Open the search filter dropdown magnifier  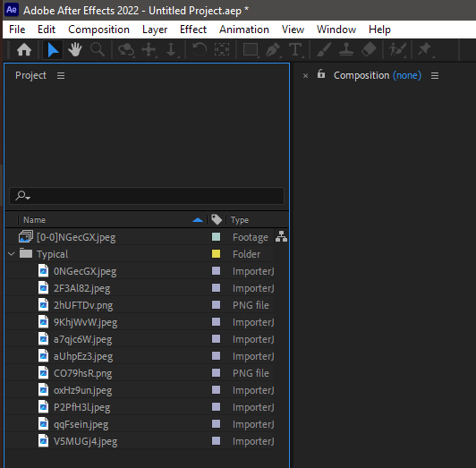click(22, 196)
